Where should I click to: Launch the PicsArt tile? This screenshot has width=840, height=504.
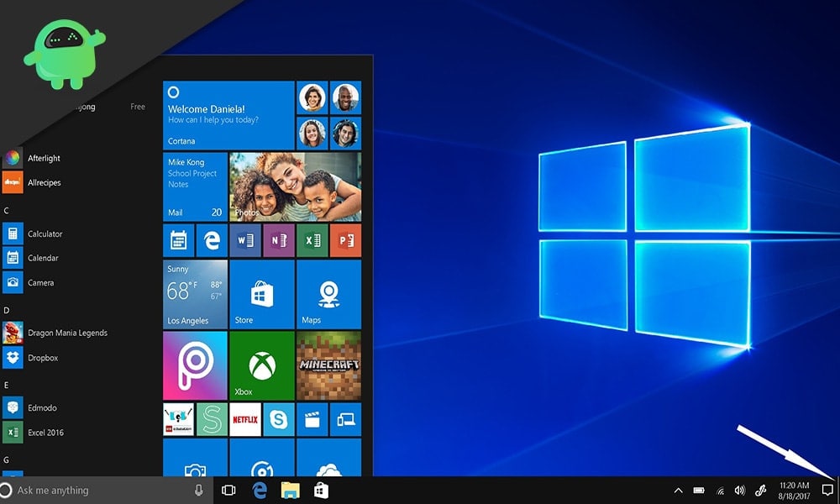tap(195, 365)
